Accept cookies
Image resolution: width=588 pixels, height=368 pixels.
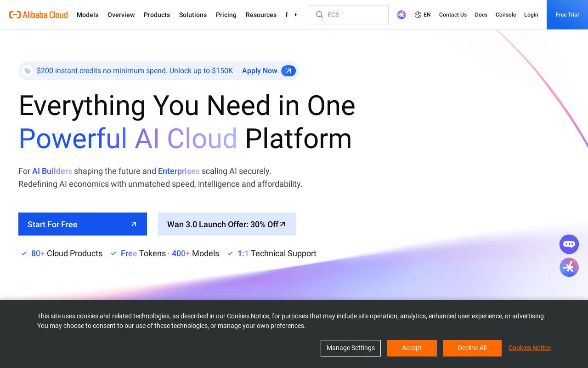[x=412, y=348]
